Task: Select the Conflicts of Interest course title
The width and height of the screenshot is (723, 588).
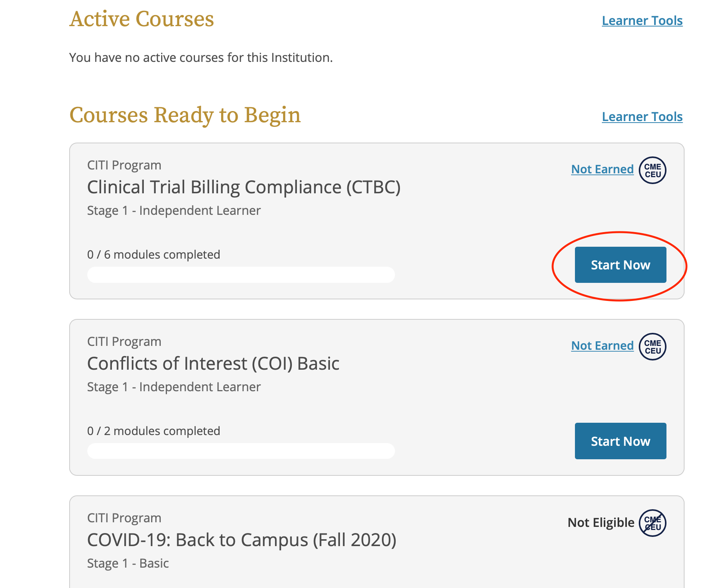Action: coord(213,363)
